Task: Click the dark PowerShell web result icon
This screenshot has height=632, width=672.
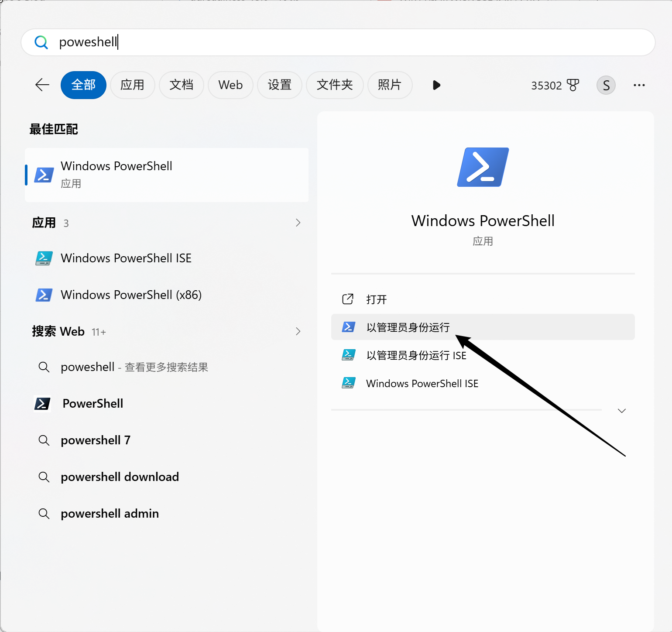Action: [42, 404]
